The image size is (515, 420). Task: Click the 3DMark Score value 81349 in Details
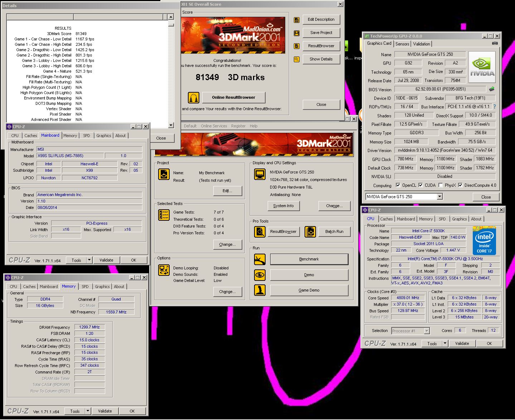pyautogui.click(x=81, y=34)
